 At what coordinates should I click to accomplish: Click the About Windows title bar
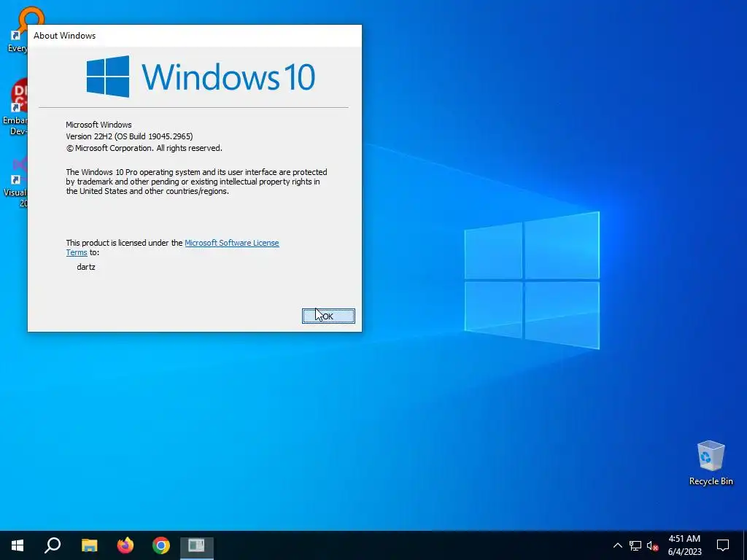click(194, 36)
